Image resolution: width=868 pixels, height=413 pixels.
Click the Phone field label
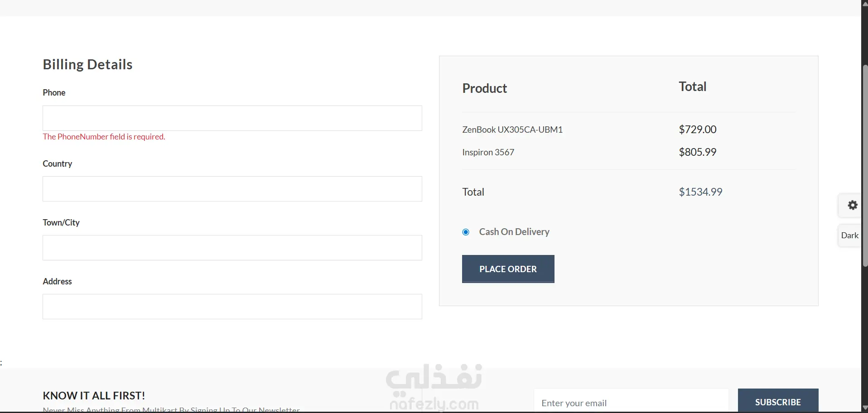pos(54,93)
